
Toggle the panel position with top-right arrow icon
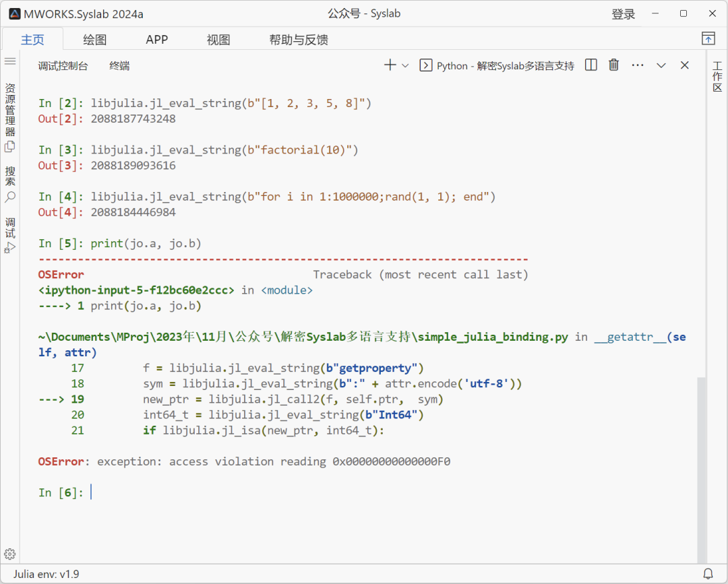pyautogui.click(x=708, y=39)
